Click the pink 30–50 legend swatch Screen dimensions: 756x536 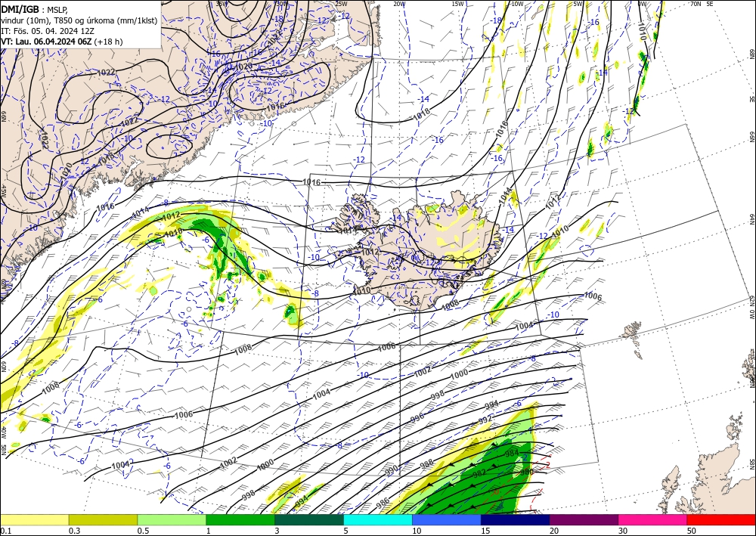653,519
